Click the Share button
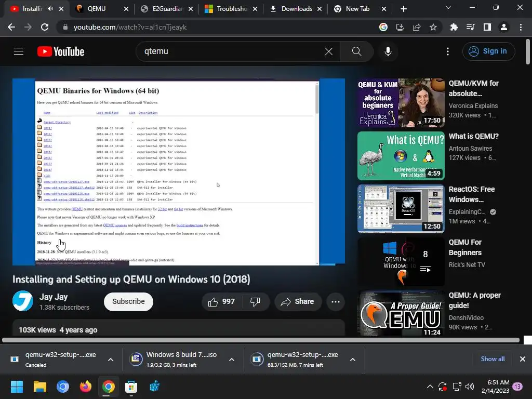 click(x=298, y=302)
